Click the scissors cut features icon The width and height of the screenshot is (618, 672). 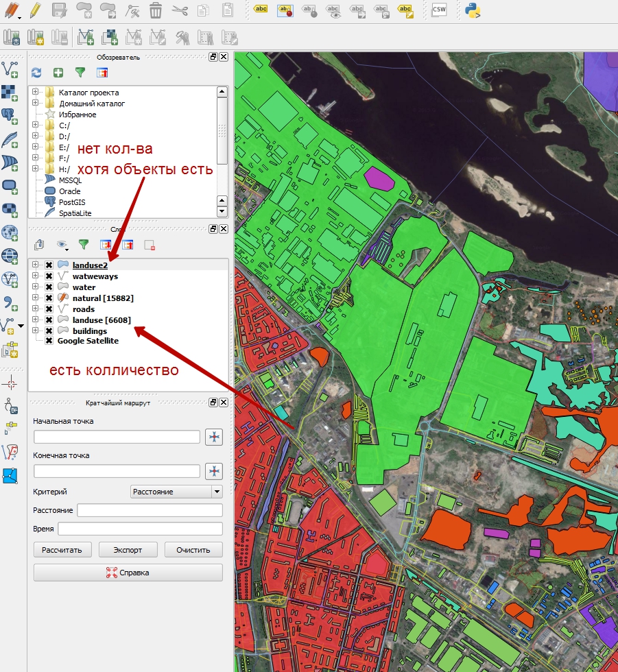[x=180, y=10]
